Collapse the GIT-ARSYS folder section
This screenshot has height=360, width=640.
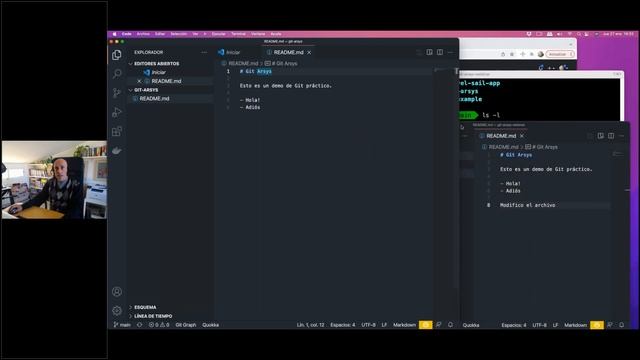click(146, 90)
